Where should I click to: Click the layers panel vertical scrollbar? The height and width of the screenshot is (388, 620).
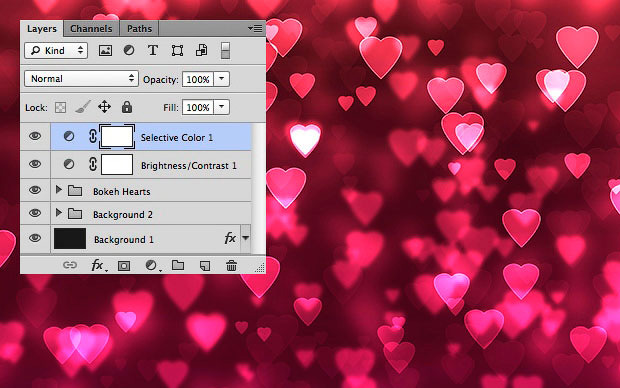[259, 188]
